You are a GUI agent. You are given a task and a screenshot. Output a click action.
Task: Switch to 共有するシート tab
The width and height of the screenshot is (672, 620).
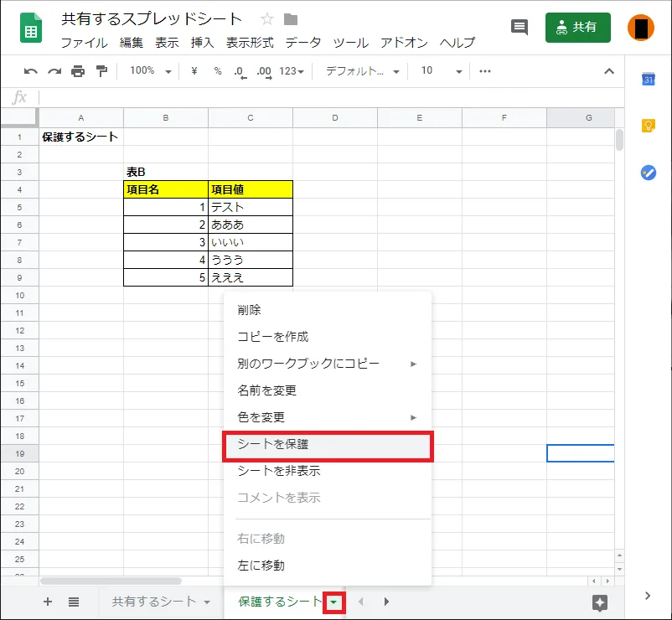[154, 602]
